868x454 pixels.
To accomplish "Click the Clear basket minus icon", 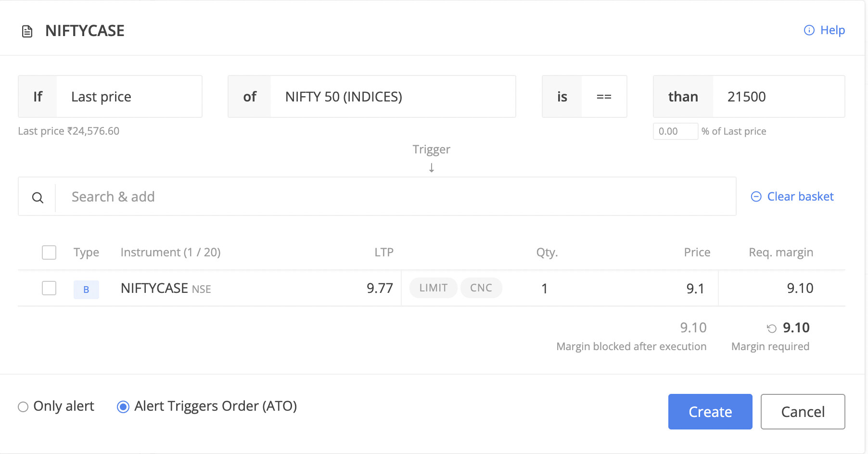I will [x=756, y=197].
